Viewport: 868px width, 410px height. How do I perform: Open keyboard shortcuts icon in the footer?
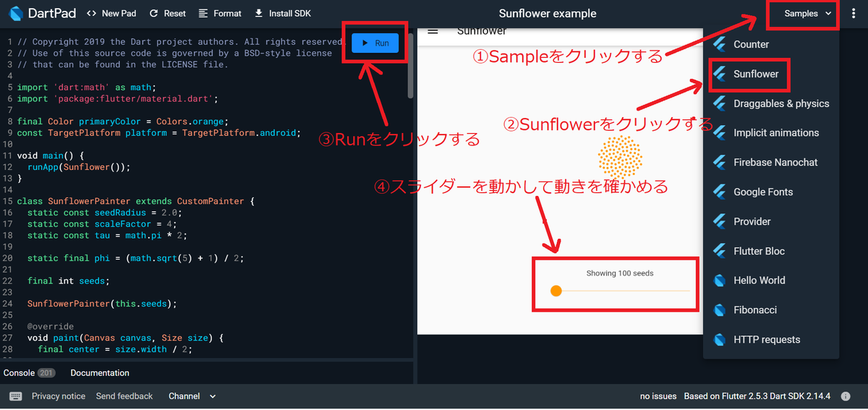click(16, 396)
